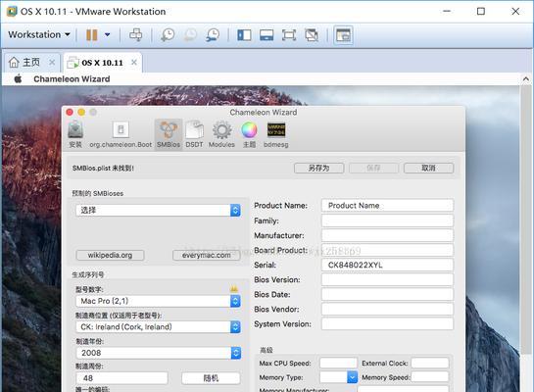Toggle the VMware library sidebar view icon

click(x=244, y=34)
